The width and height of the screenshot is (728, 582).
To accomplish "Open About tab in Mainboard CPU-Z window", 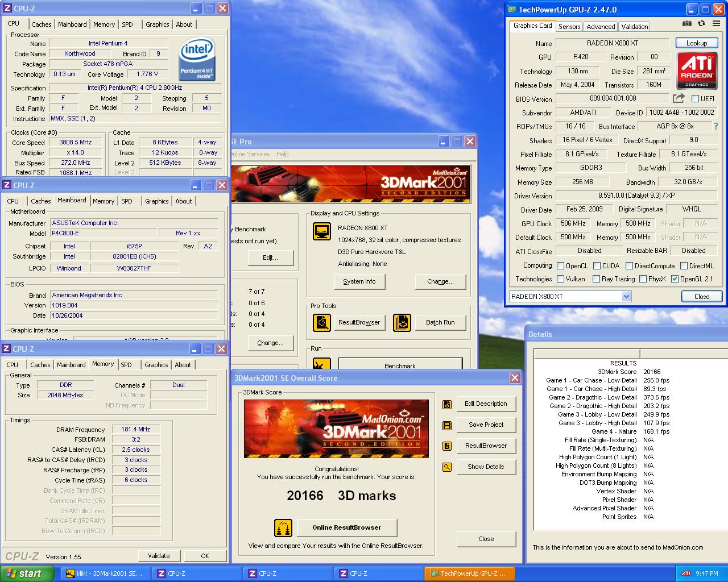I will [x=183, y=201].
